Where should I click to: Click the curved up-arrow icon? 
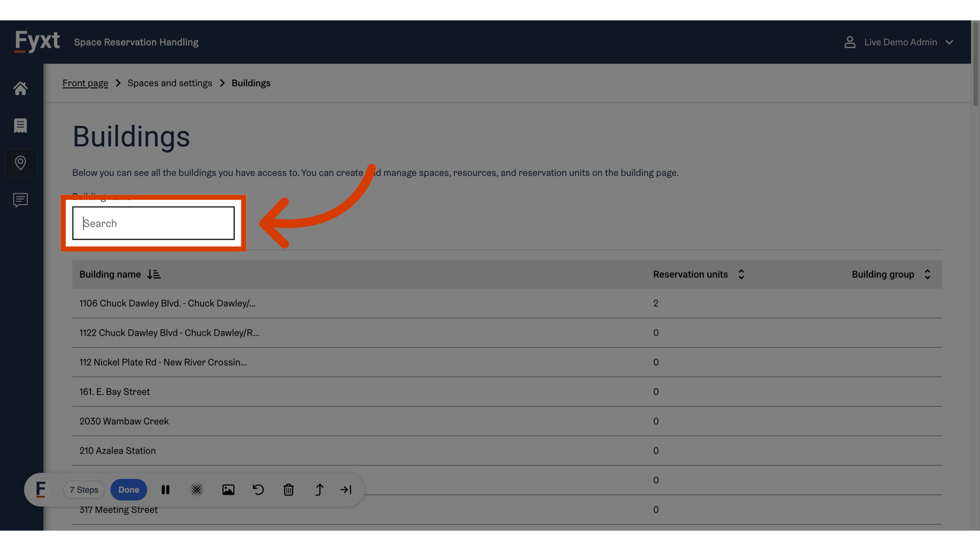pyautogui.click(x=319, y=490)
